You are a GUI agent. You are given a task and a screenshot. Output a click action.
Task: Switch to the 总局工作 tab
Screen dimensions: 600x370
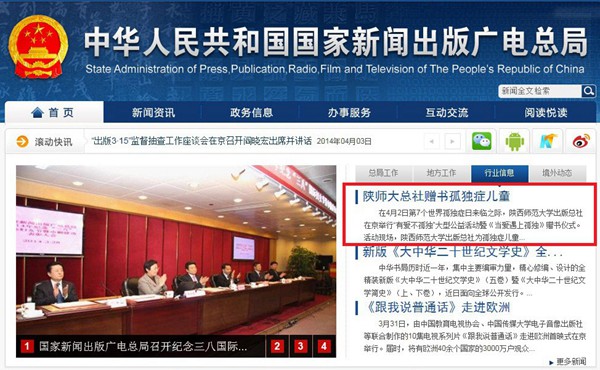tap(384, 173)
